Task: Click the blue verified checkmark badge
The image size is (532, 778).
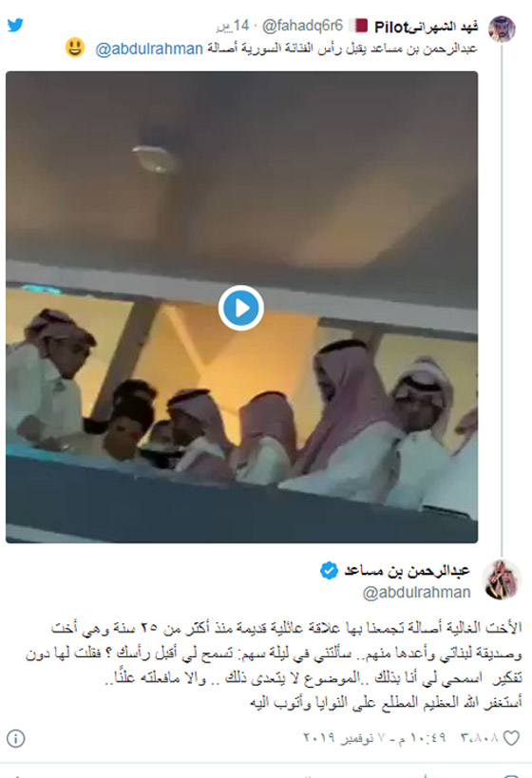Action: [x=329, y=571]
